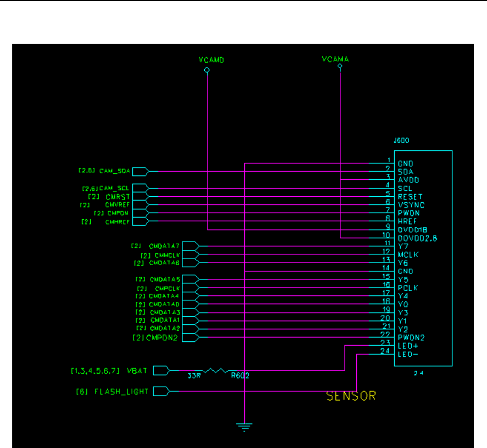Click the CMHREF signal name
The height and width of the screenshot is (448, 487).
pyautogui.click(x=117, y=222)
